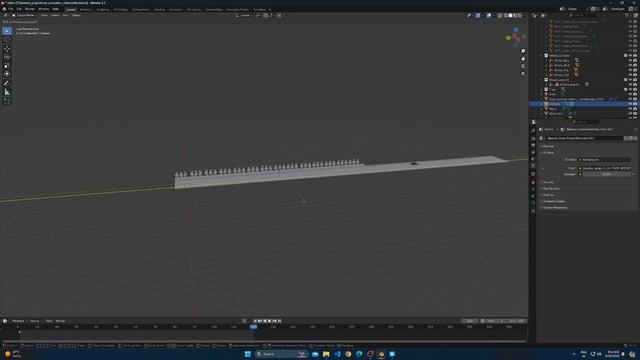Image resolution: width=640 pixels, height=360 pixels.
Task: Select the Cursor tool
Action: [x=7, y=40]
